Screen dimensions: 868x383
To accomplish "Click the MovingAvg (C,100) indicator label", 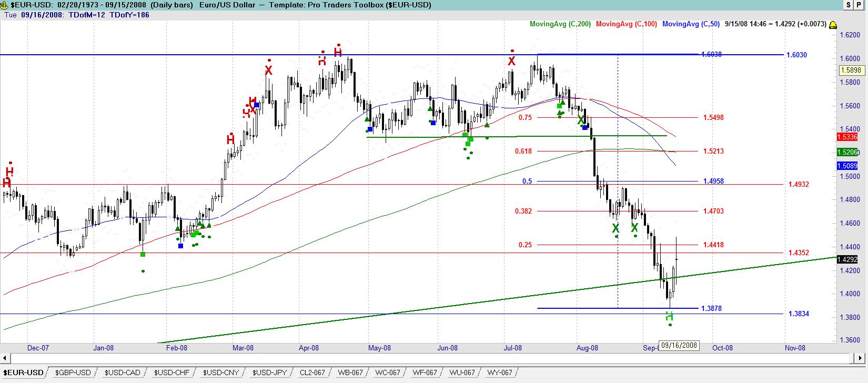I will (627, 24).
